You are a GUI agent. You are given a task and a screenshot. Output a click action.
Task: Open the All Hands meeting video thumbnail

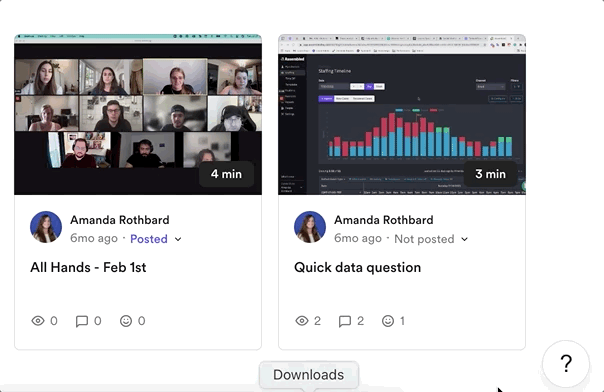(138, 114)
